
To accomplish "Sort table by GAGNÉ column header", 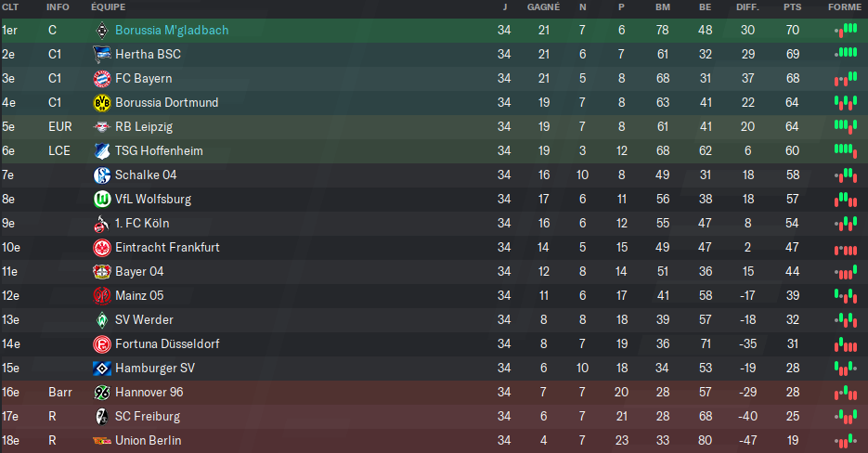I will point(543,7).
